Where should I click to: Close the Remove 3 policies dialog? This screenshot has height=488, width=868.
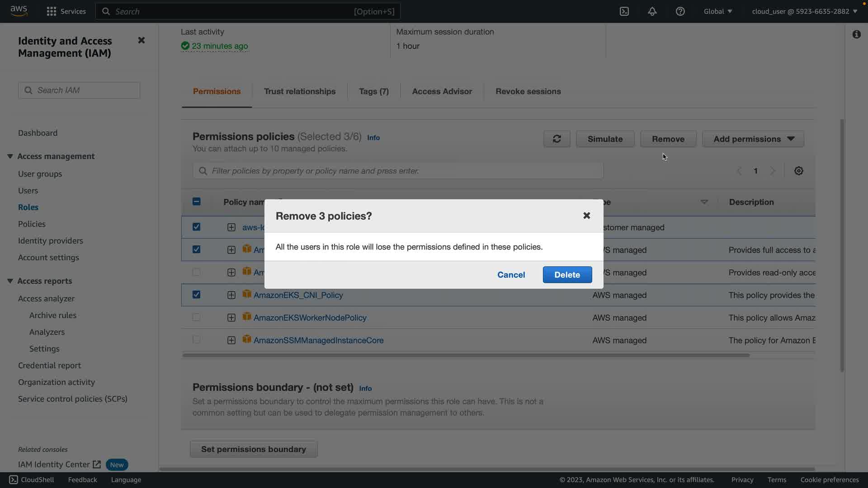pyautogui.click(x=586, y=216)
